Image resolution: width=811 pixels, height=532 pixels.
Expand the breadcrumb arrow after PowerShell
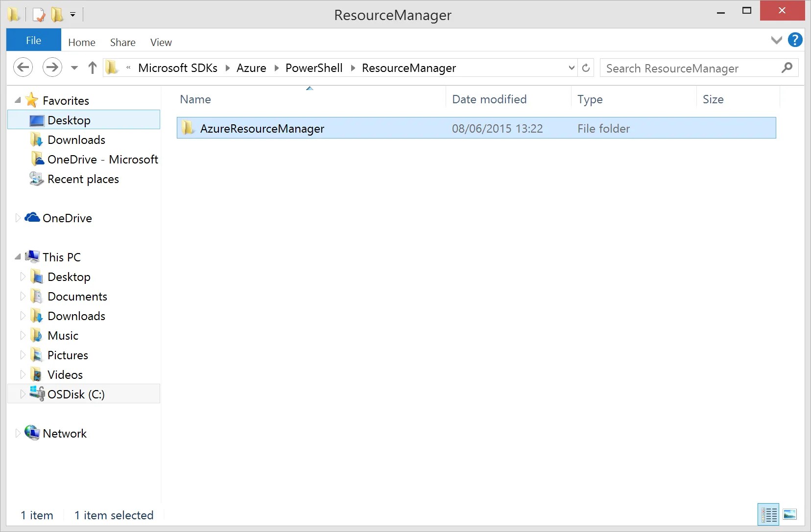click(x=353, y=68)
